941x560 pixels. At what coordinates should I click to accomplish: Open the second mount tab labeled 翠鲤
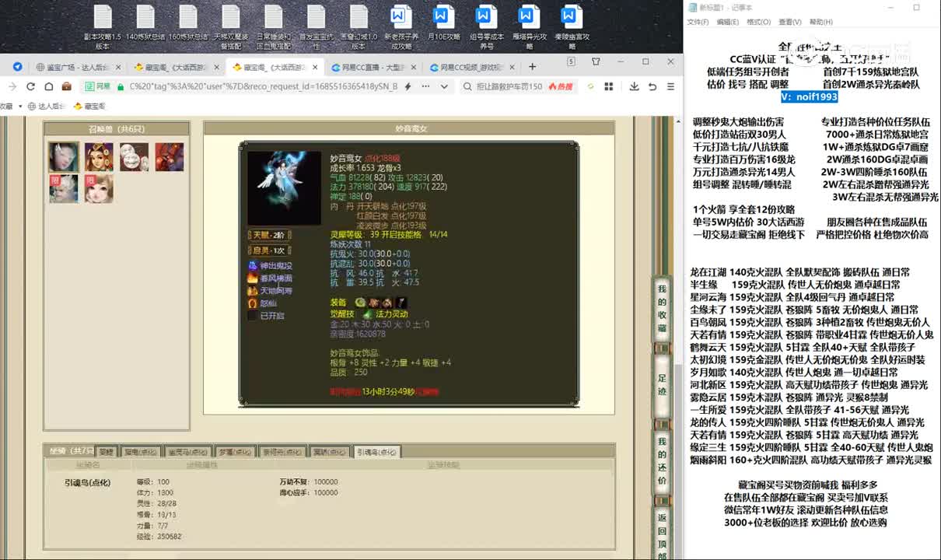[106, 451]
